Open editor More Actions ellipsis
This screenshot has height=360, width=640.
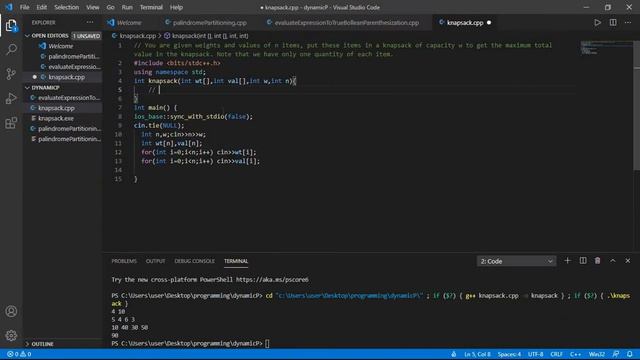pos(628,23)
